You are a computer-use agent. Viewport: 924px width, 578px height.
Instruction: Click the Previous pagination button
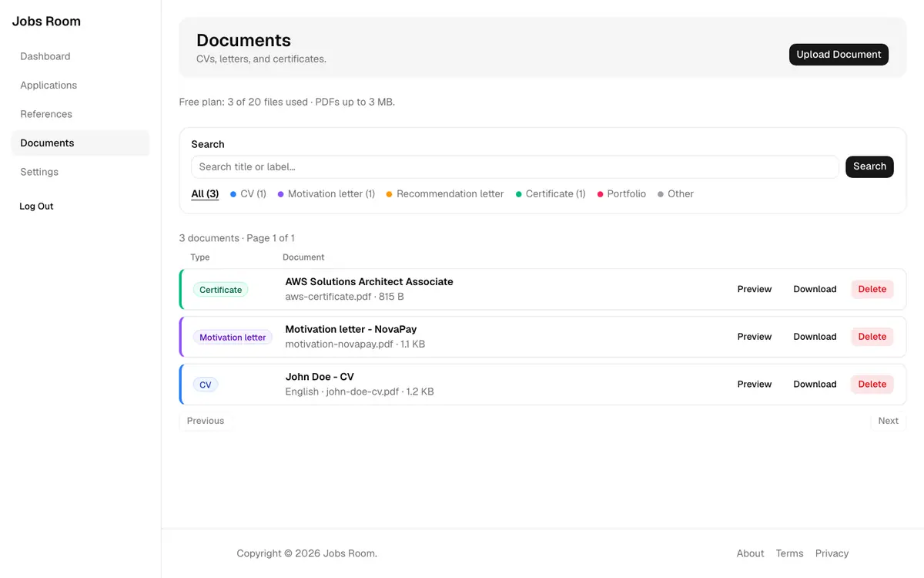[206, 421]
